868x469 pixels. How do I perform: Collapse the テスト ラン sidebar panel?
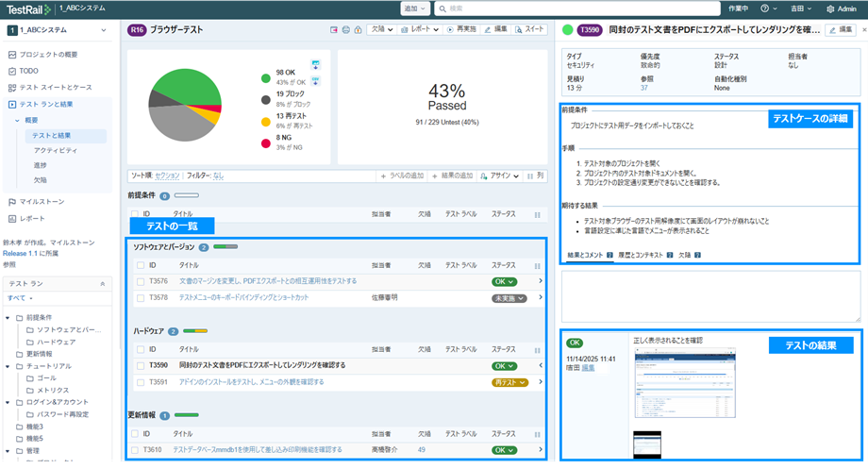pyautogui.click(x=102, y=283)
